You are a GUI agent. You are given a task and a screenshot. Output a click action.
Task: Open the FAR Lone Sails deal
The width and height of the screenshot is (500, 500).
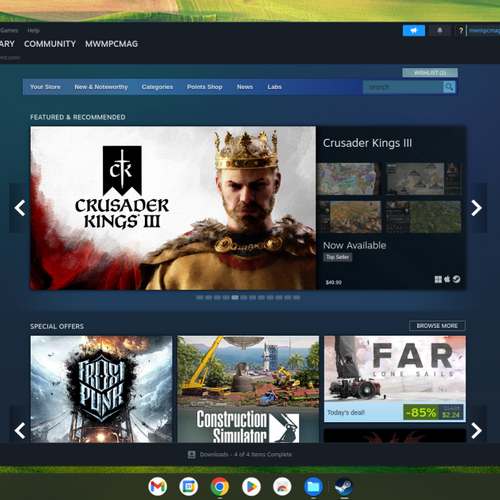point(395,379)
